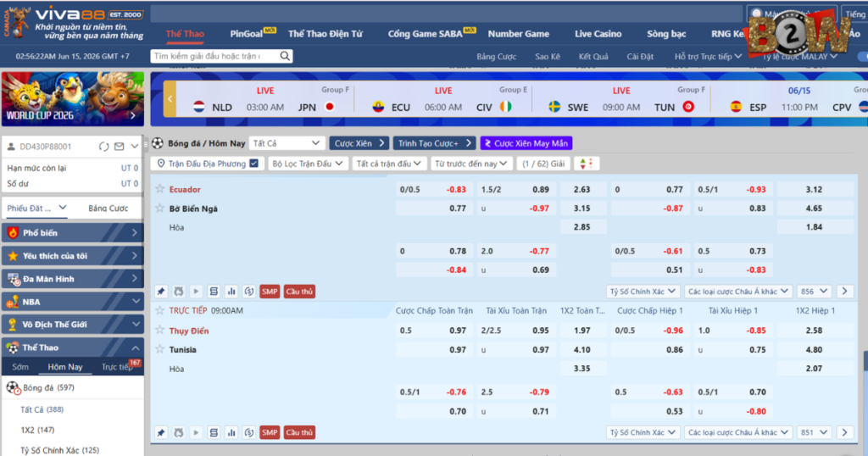The image size is (868, 456).
Task: Click the cash-out dollar icon under Ecuador match
Action: (x=249, y=291)
